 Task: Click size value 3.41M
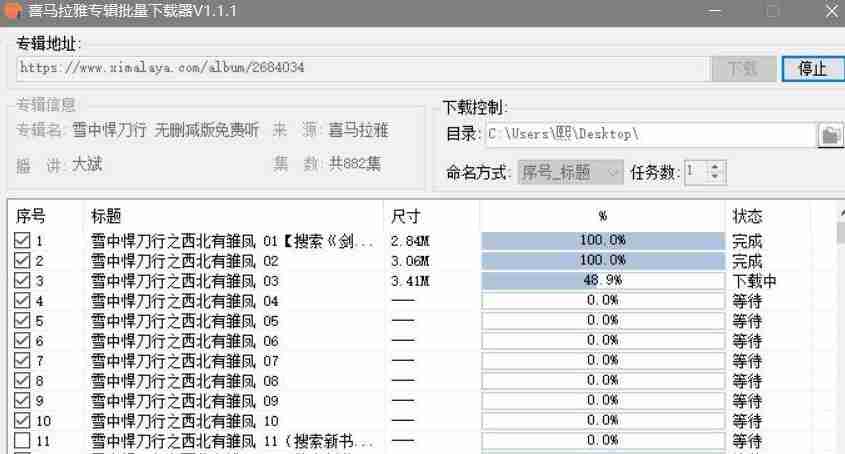pyautogui.click(x=410, y=281)
